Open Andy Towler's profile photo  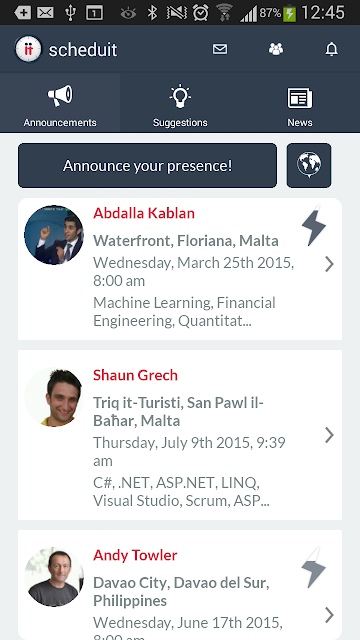tap(54, 577)
